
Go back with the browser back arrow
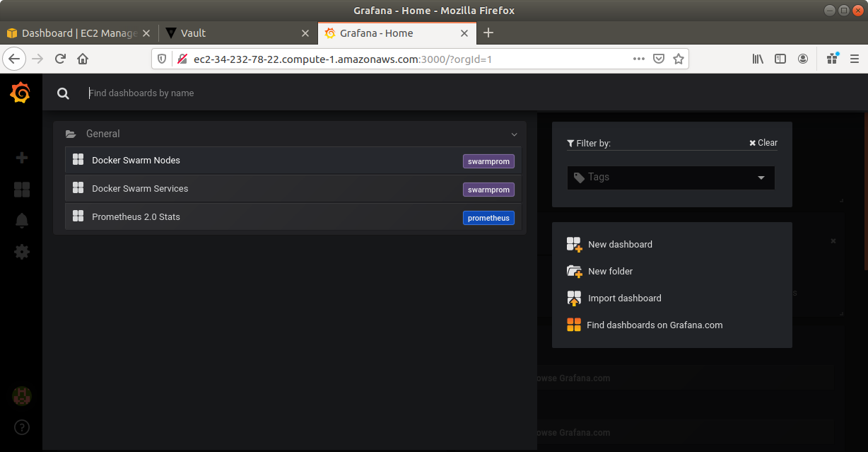14,59
